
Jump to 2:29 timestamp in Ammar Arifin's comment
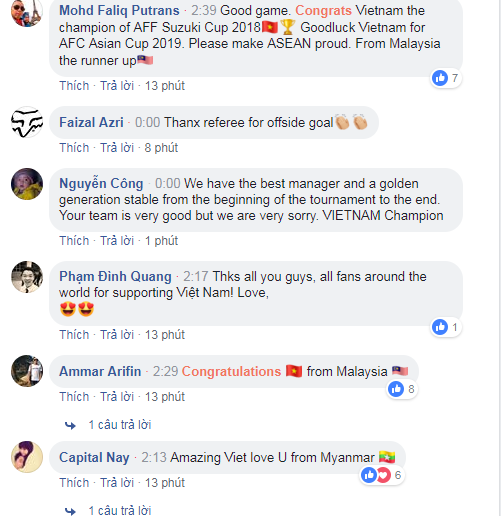pos(166,371)
